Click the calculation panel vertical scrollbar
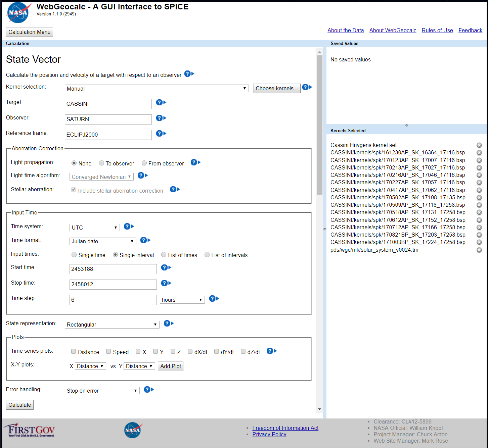This screenshot has height=448, width=488. 319,125
